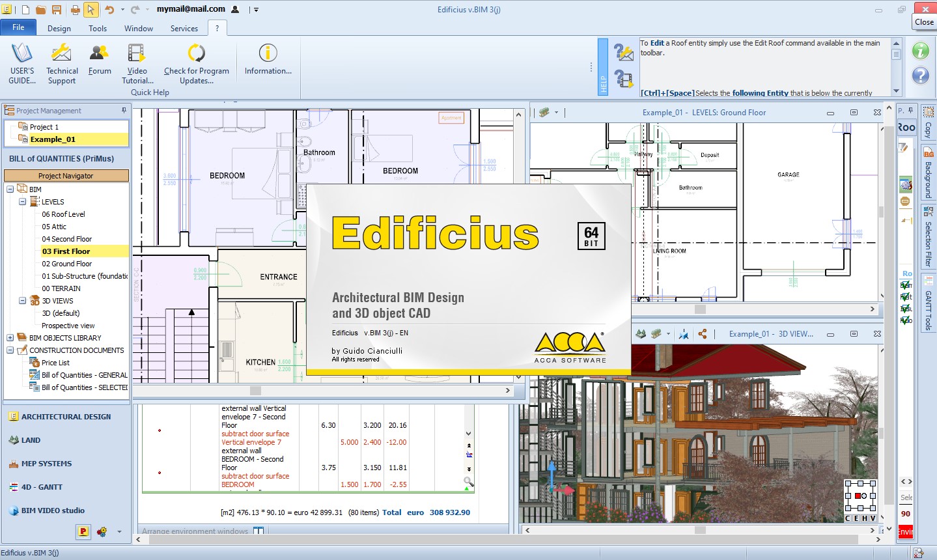Open the Forum icon in the ribbon
The width and height of the screenshot is (937, 560).
100,59
